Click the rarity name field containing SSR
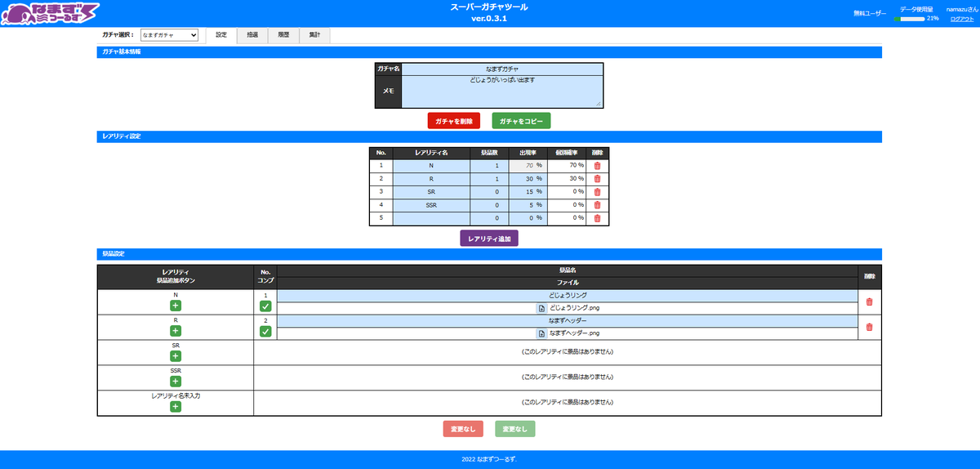Image resolution: width=980 pixels, height=469 pixels. 431,205
